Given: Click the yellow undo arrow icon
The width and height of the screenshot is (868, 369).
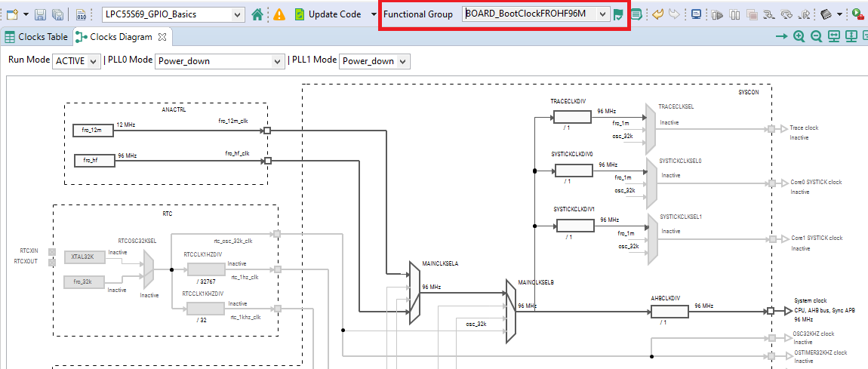Looking at the screenshot, I should coord(657,14).
